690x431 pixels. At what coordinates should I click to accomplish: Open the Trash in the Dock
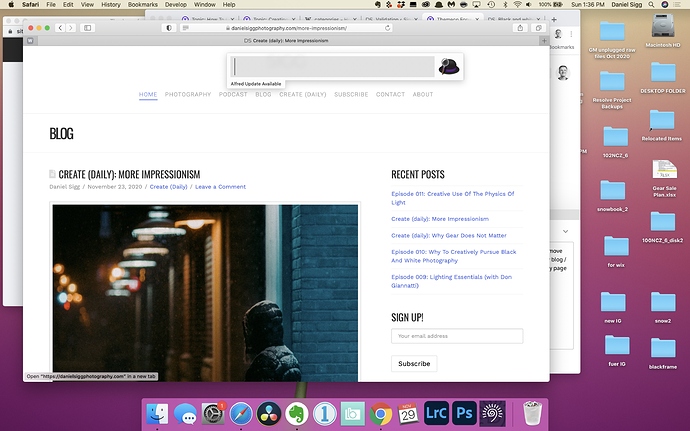tap(532, 414)
